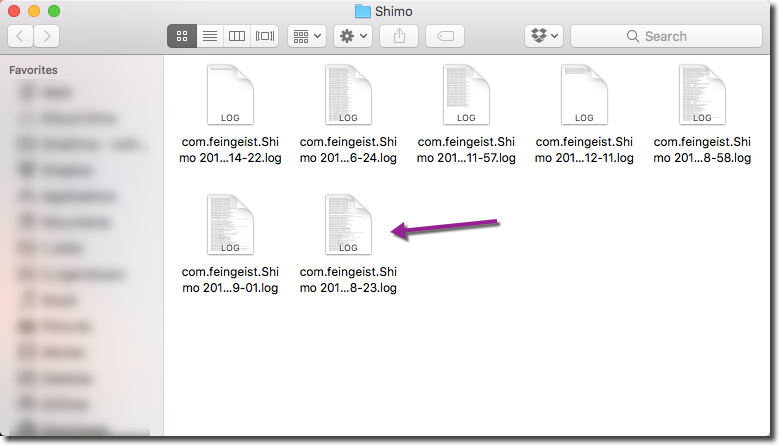This screenshot has width=780, height=446.
Task: Switch to column view
Action: (x=237, y=36)
